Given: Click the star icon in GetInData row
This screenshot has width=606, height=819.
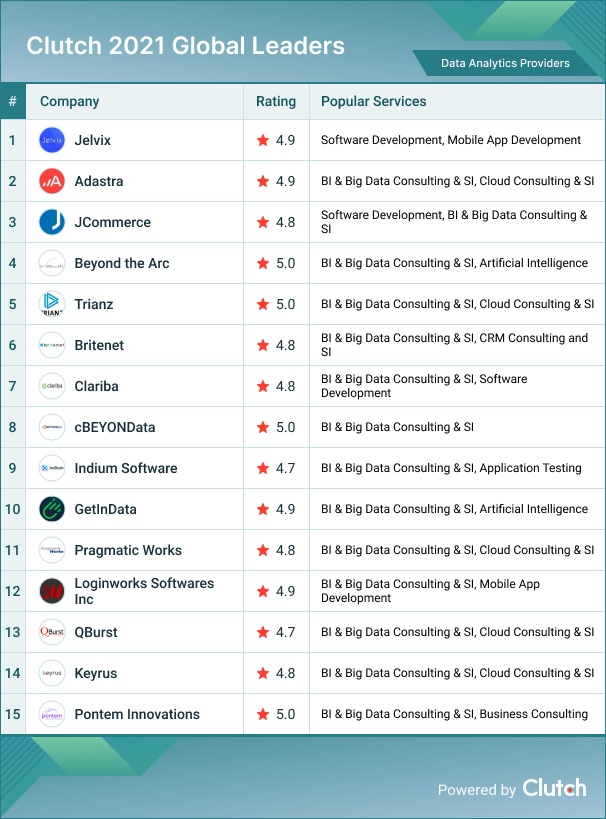Looking at the screenshot, I should (x=263, y=509).
